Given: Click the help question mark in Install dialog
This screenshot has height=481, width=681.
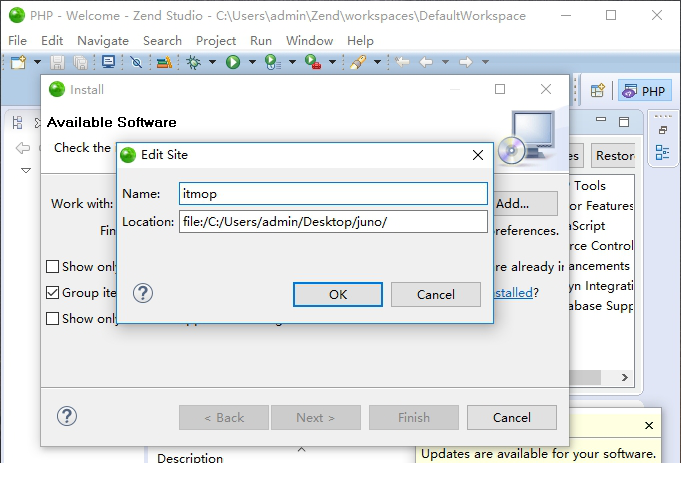Looking at the screenshot, I should (67, 416).
